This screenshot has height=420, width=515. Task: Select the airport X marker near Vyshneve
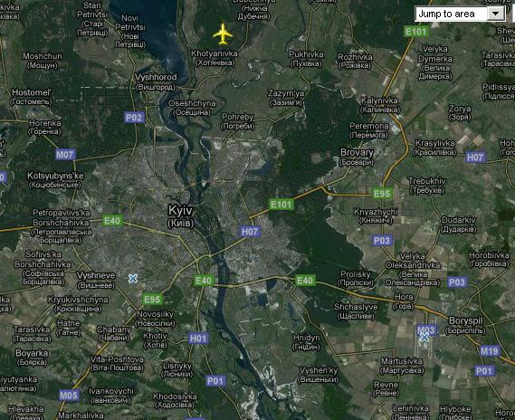click(133, 279)
